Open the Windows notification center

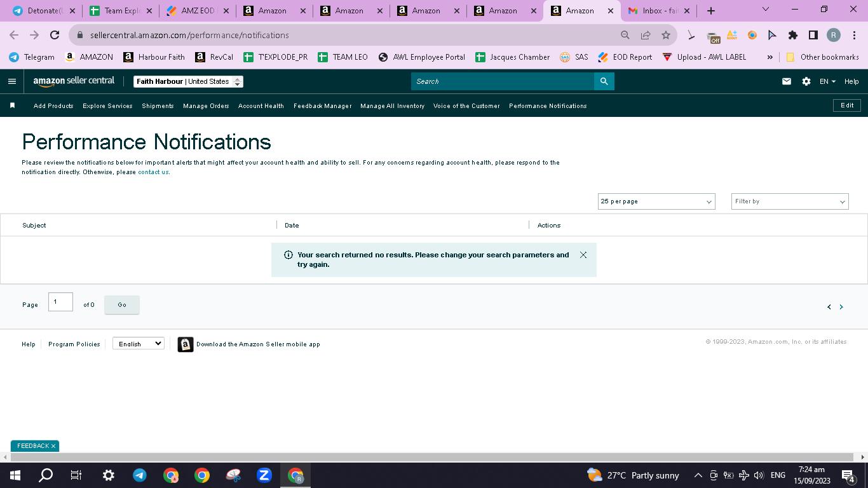[x=848, y=475]
